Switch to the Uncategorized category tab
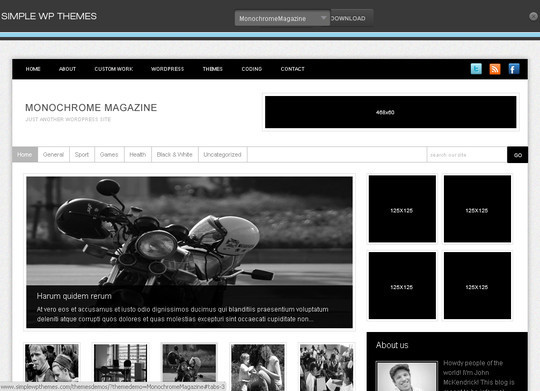 (222, 155)
